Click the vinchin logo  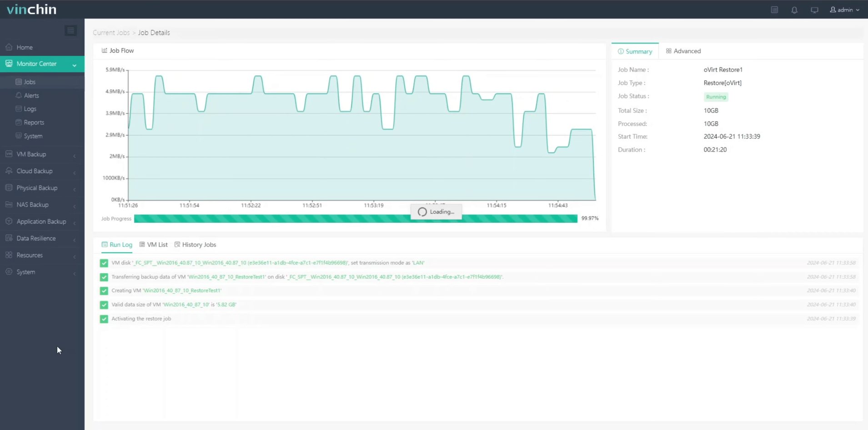click(x=31, y=9)
